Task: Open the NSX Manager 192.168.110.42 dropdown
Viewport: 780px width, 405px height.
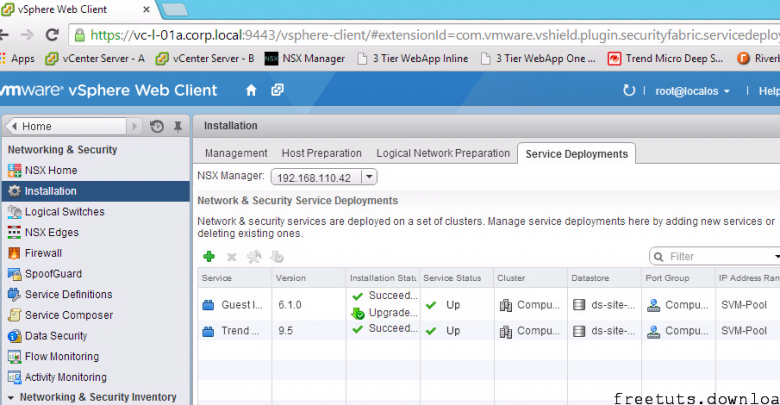Action: (369, 177)
